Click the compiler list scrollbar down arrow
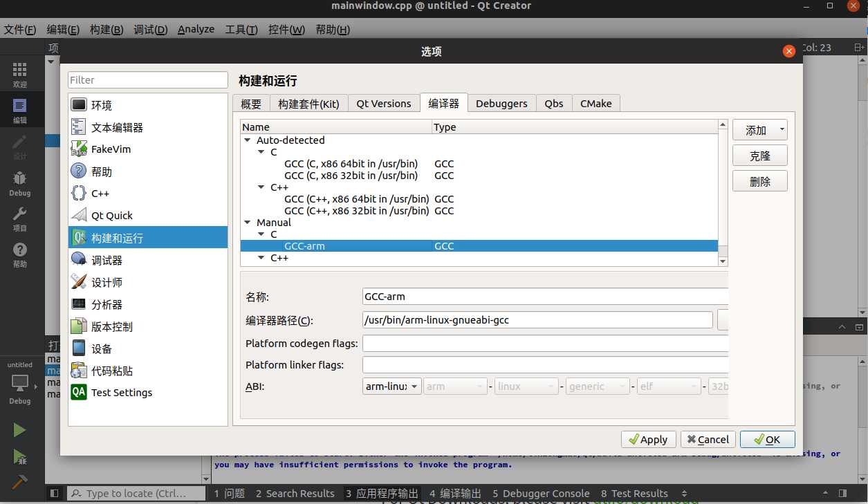Screen dimensions: 868x504 723,261
